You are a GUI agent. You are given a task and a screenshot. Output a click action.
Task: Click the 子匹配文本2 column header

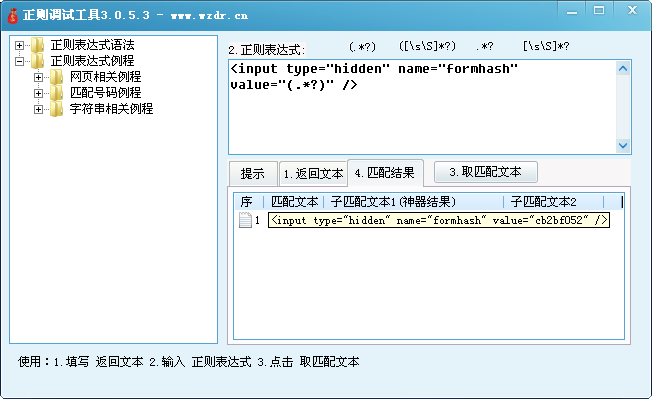[553, 202]
